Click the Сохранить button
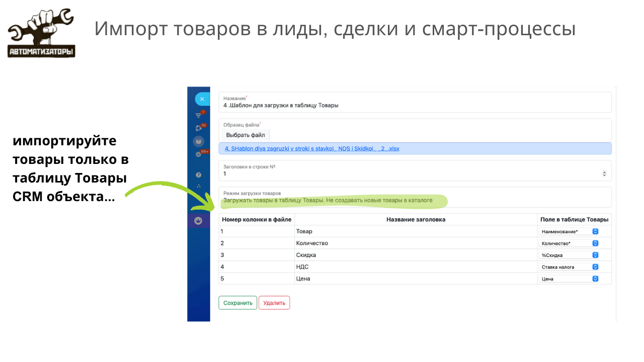Viewport: 644px width, 362px height. pyautogui.click(x=238, y=303)
